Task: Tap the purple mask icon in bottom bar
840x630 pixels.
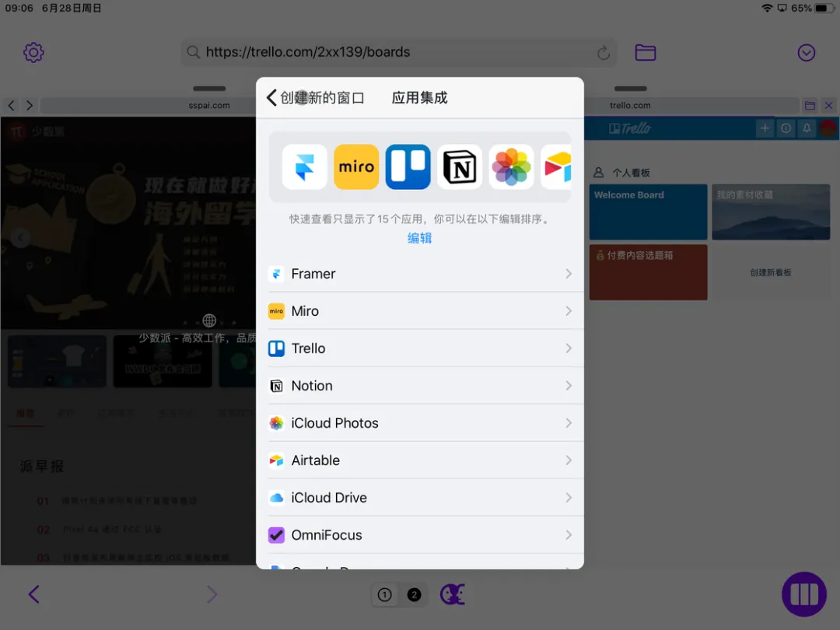Action: [453, 595]
